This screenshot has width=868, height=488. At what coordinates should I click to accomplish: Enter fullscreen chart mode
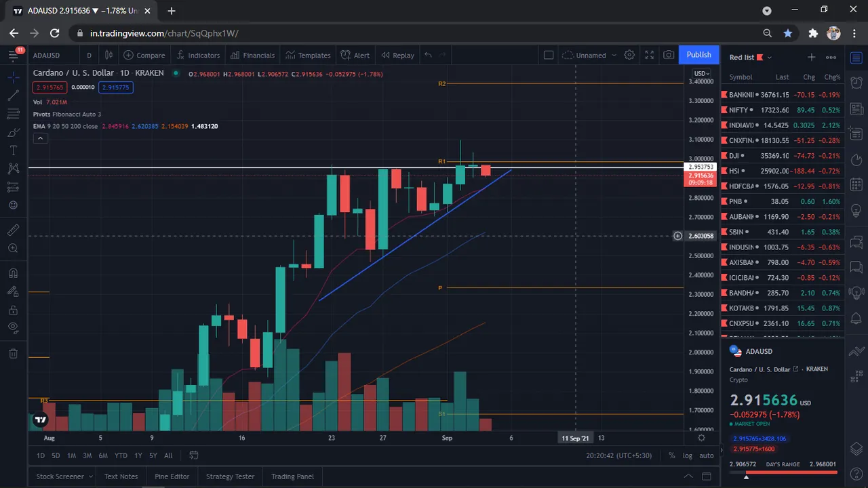(649, 55)
